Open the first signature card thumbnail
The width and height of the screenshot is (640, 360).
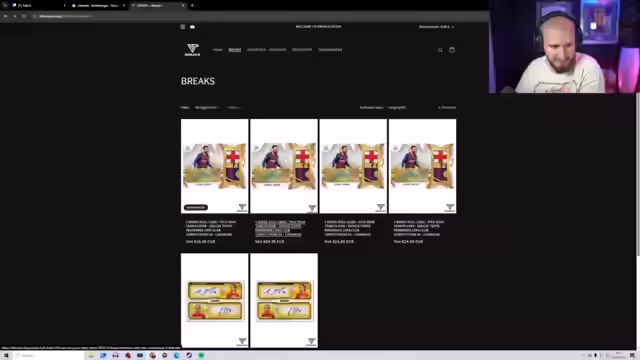click(x=215, y=300)
